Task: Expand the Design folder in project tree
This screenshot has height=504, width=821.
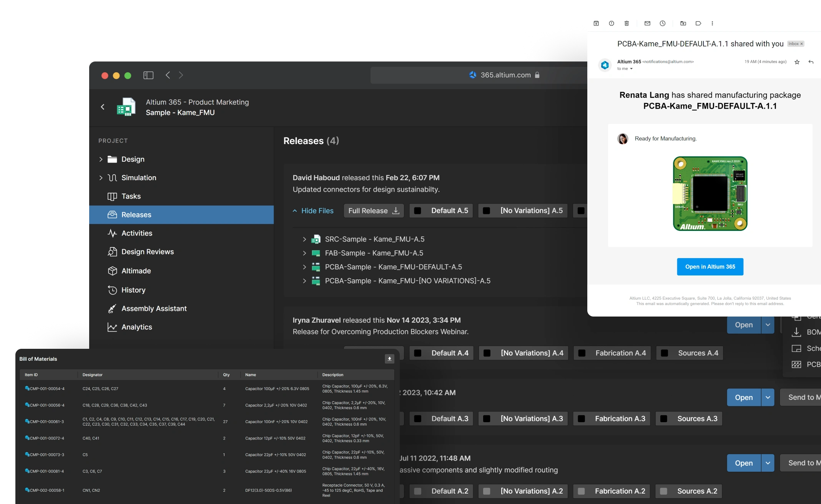Action: (x=101, y=159)
